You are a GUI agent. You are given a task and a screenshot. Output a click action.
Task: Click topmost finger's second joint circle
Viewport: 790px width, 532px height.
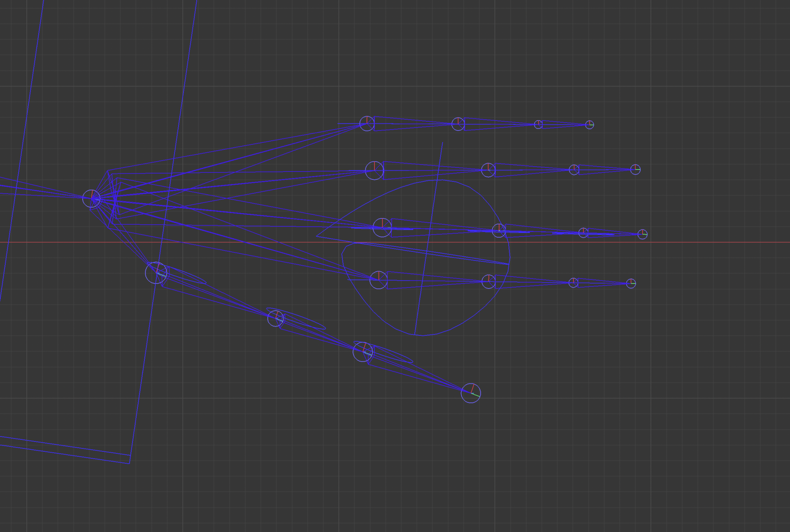click(458, 124)
